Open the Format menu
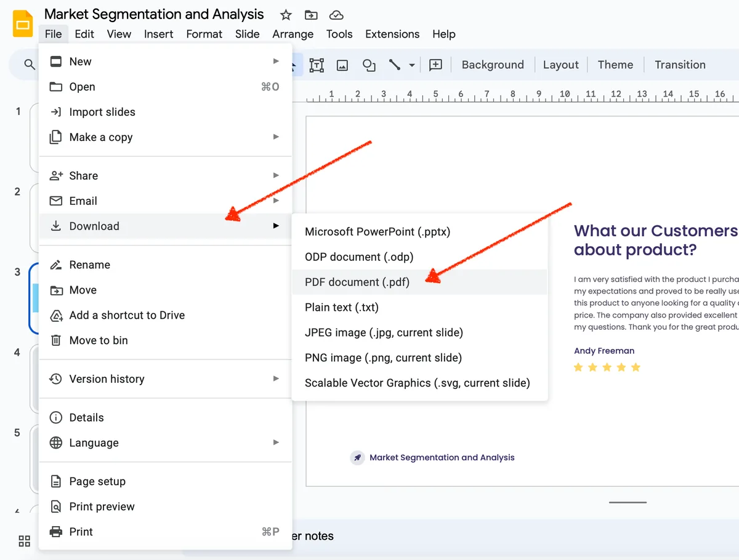This screenshot has width=739, height=560. (204, 34)
